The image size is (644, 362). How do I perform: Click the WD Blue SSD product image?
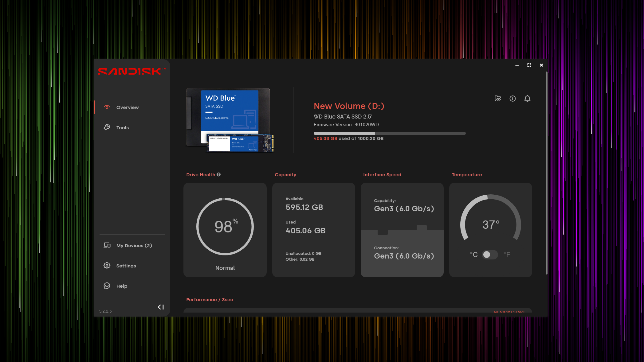(230, 120)
